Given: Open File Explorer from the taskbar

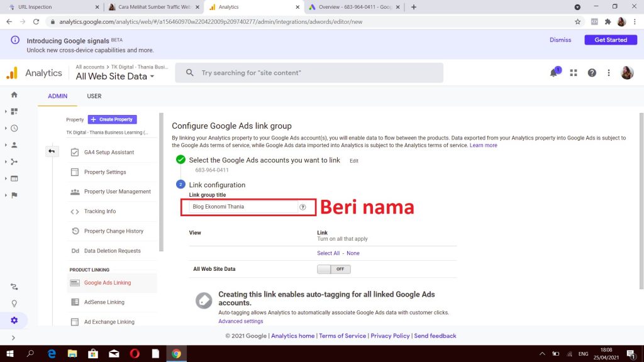Looking at the screenshot, I should point(72,353).
